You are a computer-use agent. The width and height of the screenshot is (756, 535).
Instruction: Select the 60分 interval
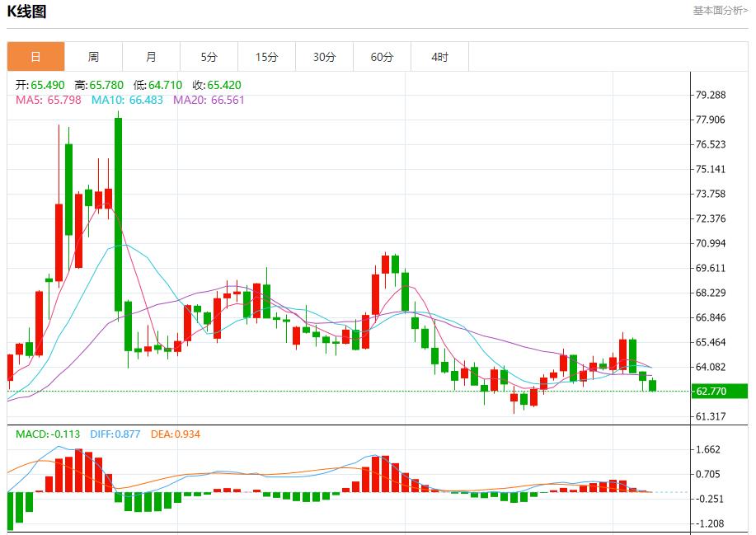[383, 56]
